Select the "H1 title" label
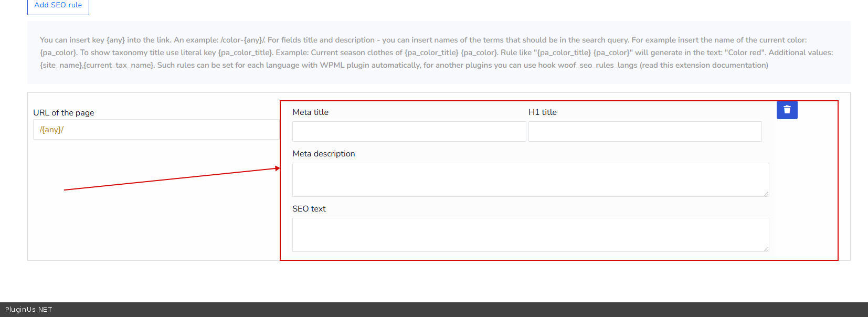868x317 pixels. [x=542, y=112]
